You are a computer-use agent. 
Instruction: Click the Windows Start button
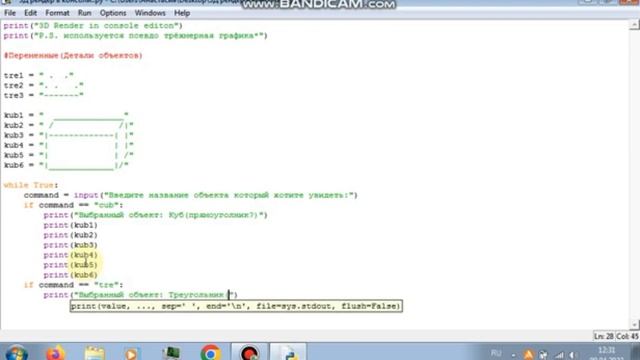pyautogui.click(x=17, y=353)
